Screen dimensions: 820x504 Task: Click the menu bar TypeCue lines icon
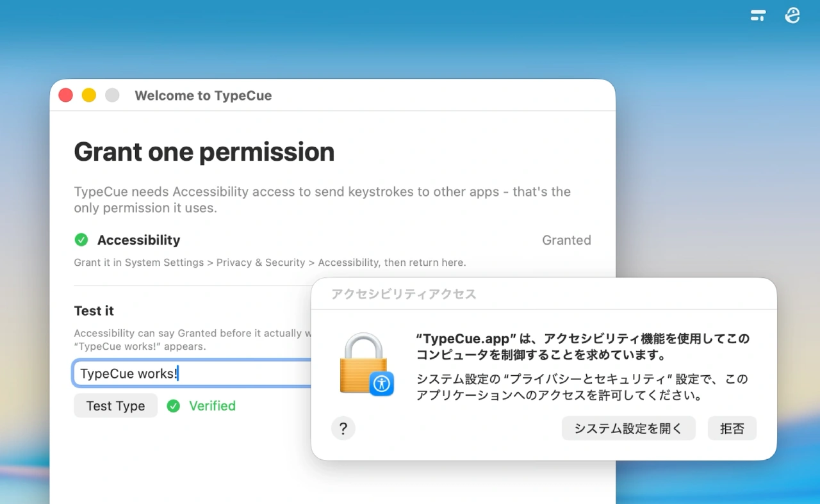[758, 16]
